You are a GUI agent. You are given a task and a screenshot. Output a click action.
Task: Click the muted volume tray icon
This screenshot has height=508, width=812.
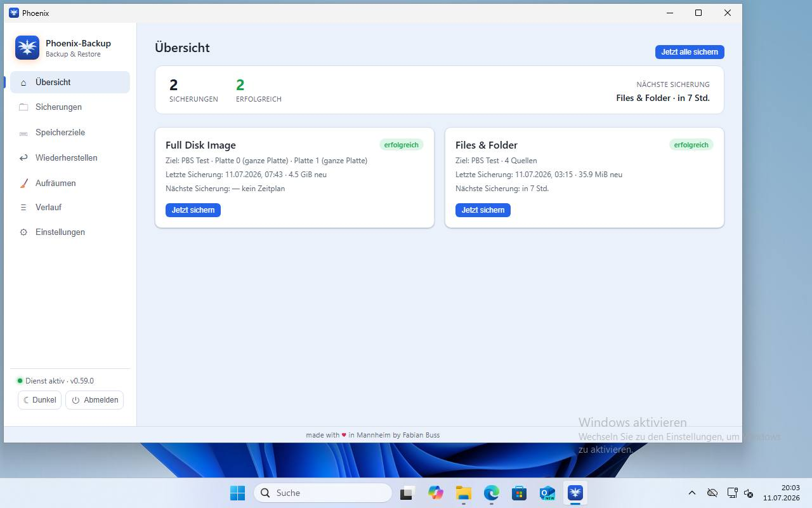click(749, 493)
